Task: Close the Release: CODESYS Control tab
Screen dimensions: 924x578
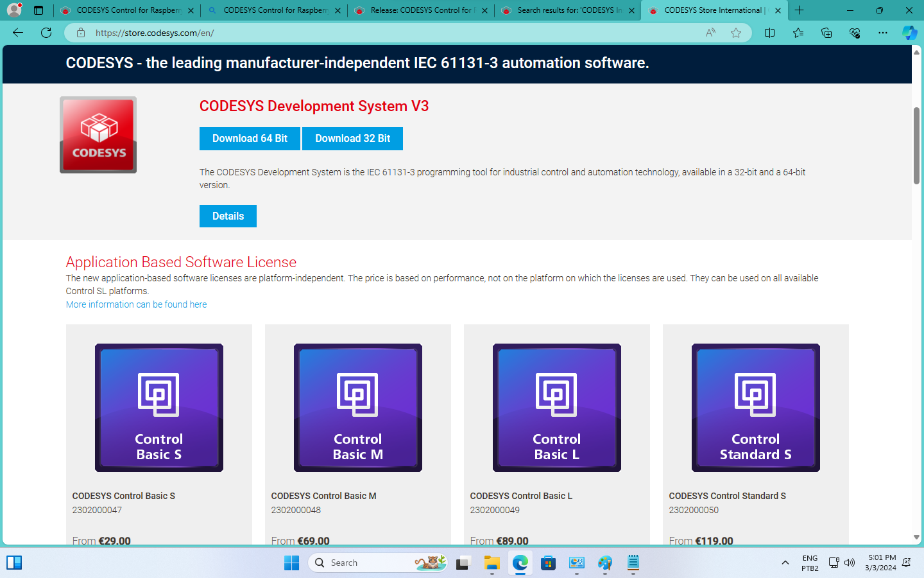Action: (x=484, y=10)
